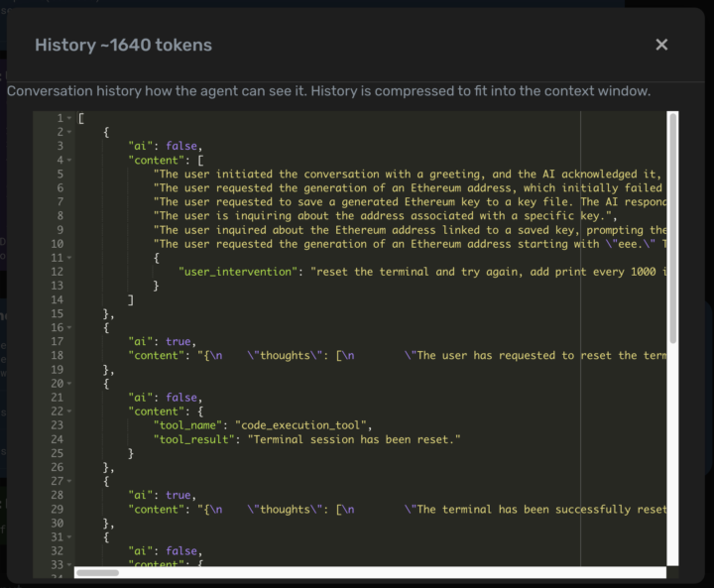
Task: Click the "Conversation history how the agent" description
Action: pyautogui.click(x=329, y=91)
